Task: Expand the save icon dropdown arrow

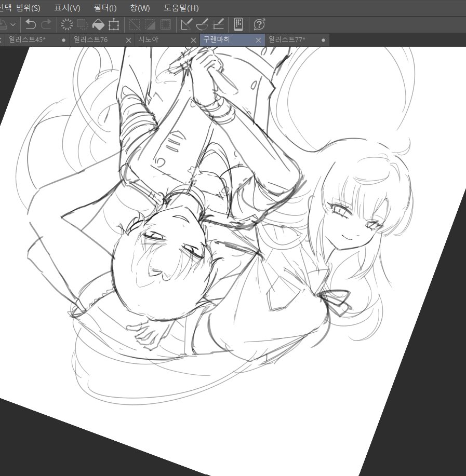Action: coord(13,24)
